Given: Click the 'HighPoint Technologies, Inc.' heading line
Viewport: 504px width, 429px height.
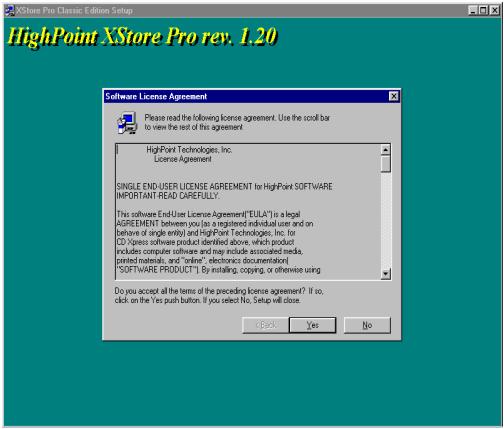Looking at the screenshot, I should 189,150.
